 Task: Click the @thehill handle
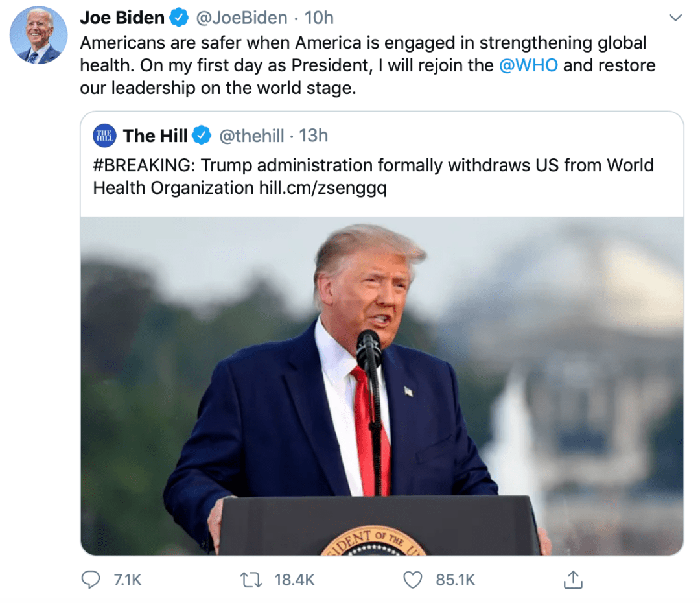click(x=251, y=136)
